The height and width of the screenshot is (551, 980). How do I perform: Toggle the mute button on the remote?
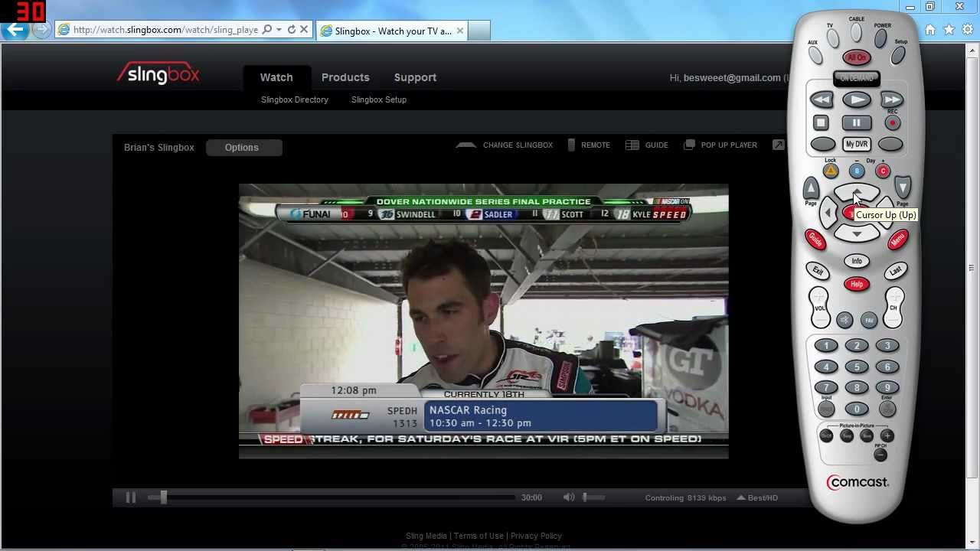tap(844, 320)
